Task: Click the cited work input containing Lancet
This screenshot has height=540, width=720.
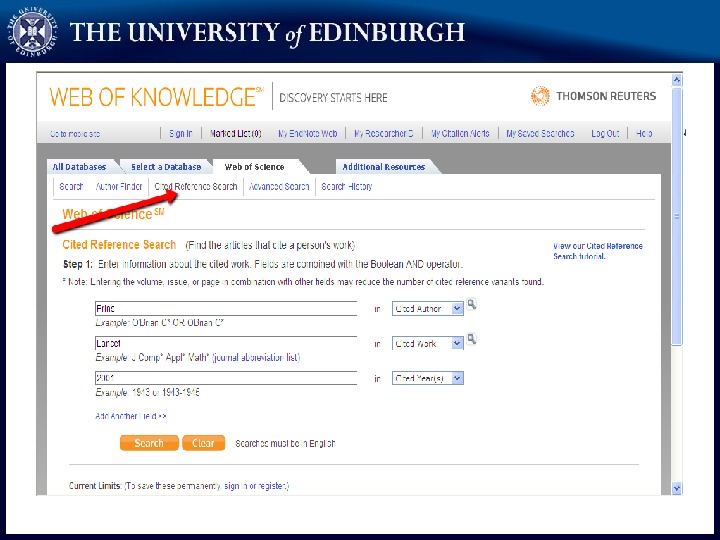Action: [226, 343]
